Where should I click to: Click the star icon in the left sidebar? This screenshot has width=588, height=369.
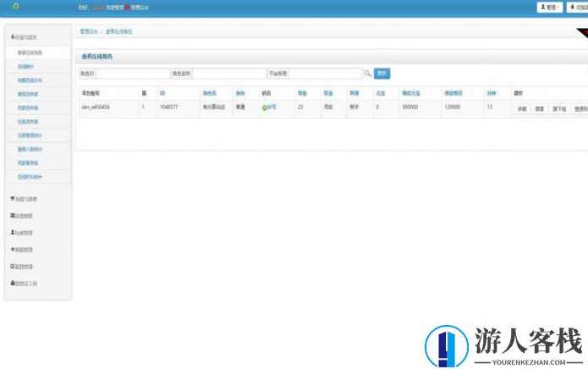tap(13, 251)
